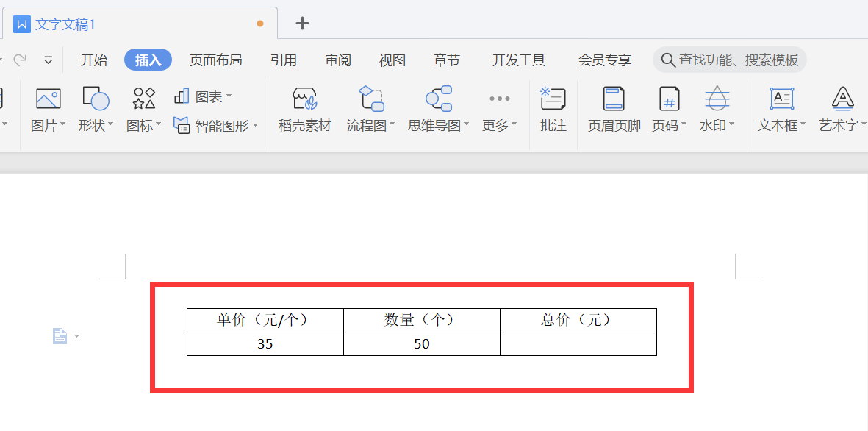This screenshot has height=431, width=868.
Task: Open the 审阅 review tab
Action: coord(337,60)
